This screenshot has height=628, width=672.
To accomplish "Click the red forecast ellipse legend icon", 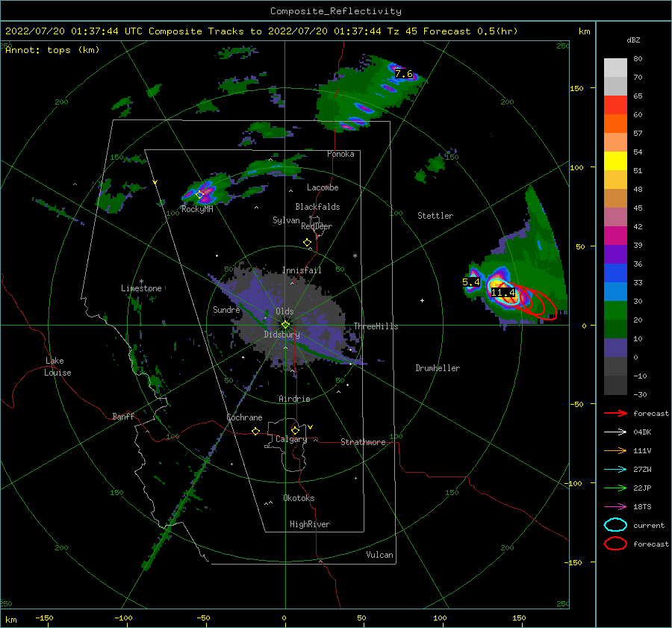I will pos(615,544).
